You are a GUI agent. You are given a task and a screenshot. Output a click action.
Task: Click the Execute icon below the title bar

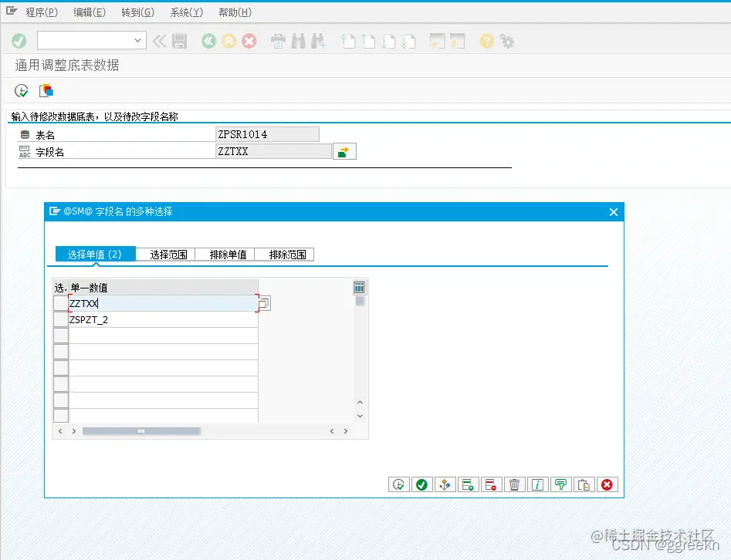21,90
